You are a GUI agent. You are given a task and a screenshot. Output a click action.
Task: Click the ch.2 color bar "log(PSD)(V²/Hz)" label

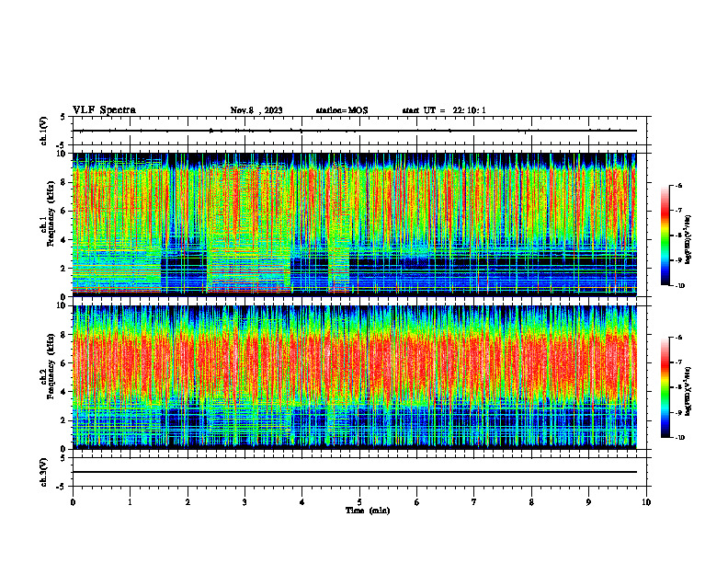tap(688, 392)
